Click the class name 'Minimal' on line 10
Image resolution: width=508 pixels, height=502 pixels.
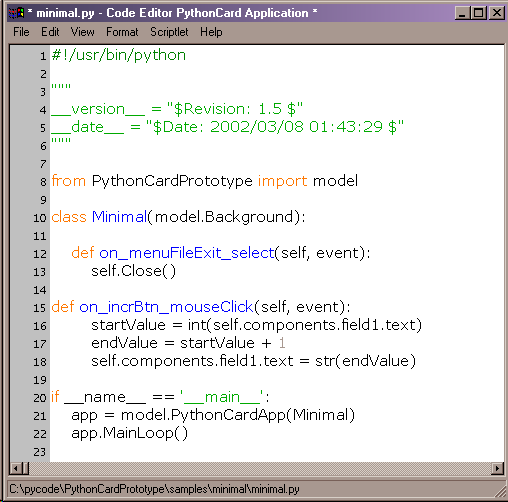(x=119, y=217)
